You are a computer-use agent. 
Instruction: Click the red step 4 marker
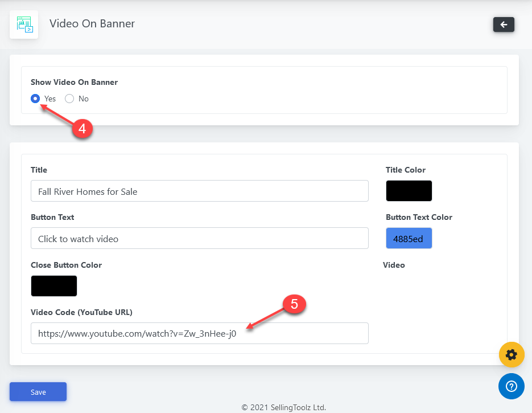coord(82,129)
